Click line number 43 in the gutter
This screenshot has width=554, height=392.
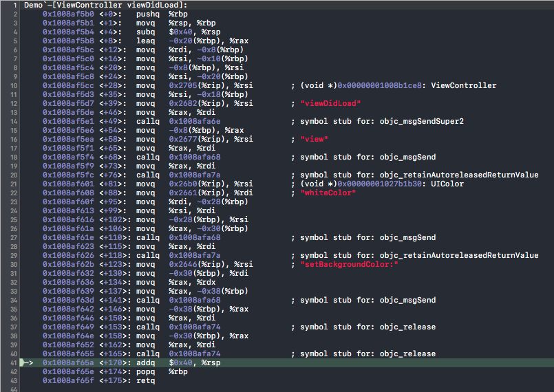pos(14,381)
